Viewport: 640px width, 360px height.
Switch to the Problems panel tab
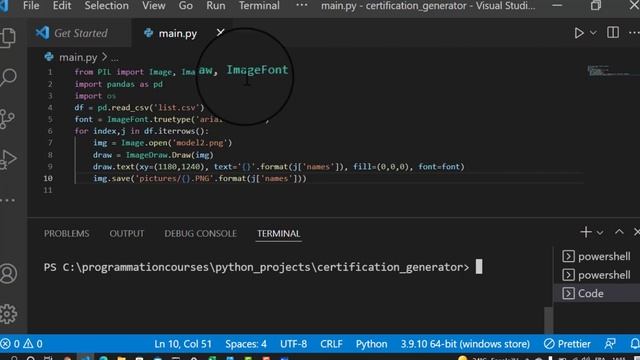(x=67, y=233)
